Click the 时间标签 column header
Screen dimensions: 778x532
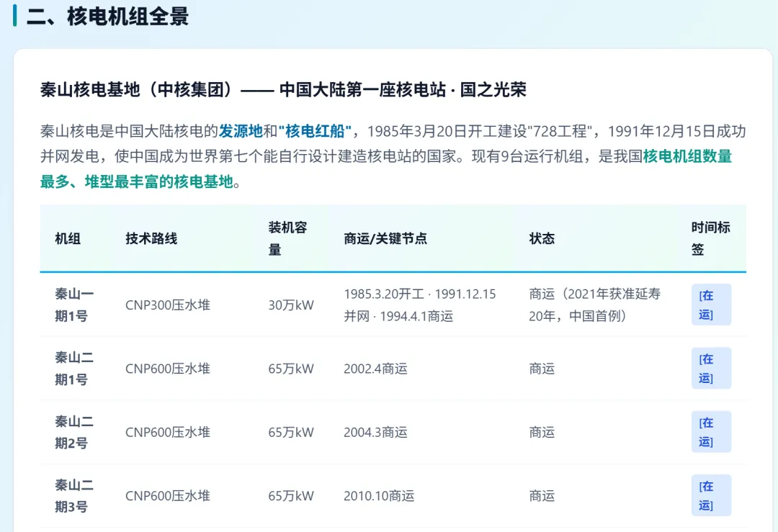point(710,238)
